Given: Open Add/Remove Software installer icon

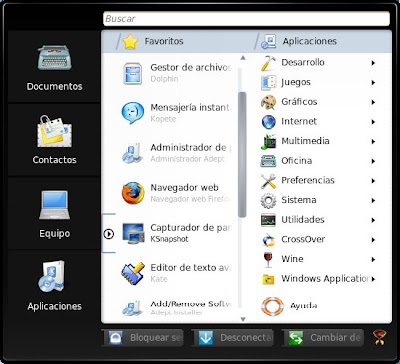Looking at the screenshot, I should click(133, 308).
